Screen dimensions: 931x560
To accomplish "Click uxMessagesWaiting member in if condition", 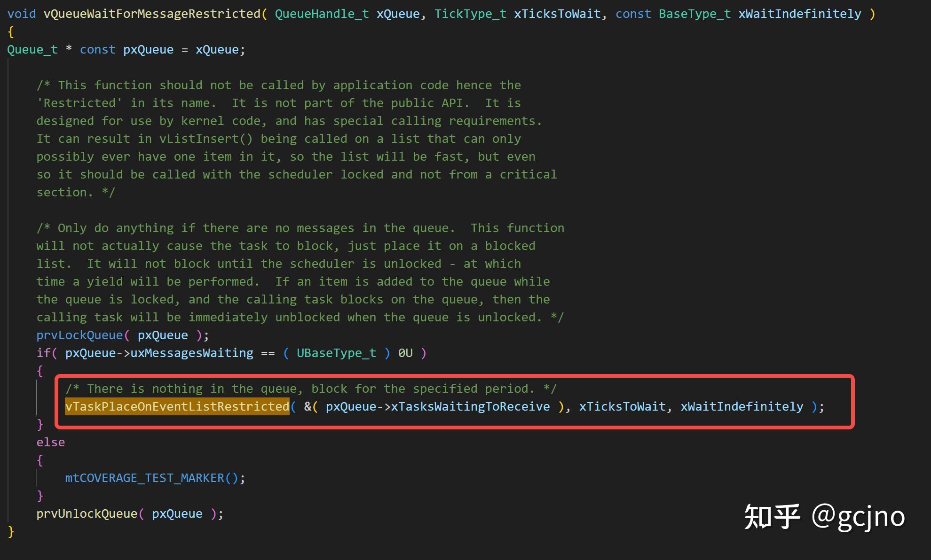I will 191,353.
